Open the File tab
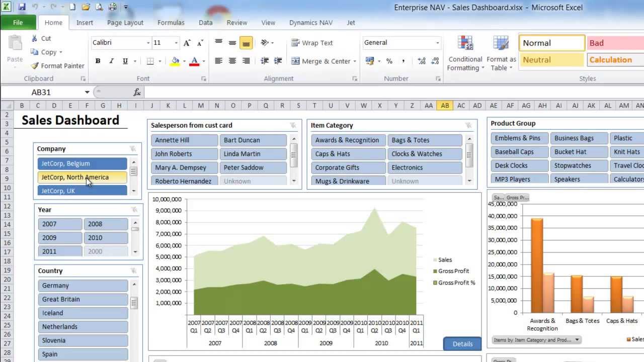The height and width of the screenshot is (362, 644). coord(18,23)
